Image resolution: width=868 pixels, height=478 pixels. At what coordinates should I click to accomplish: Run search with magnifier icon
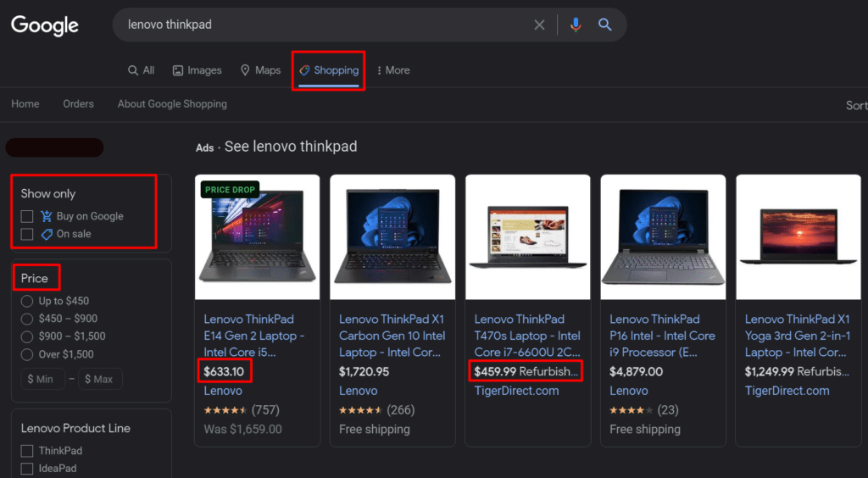point(605,25)
